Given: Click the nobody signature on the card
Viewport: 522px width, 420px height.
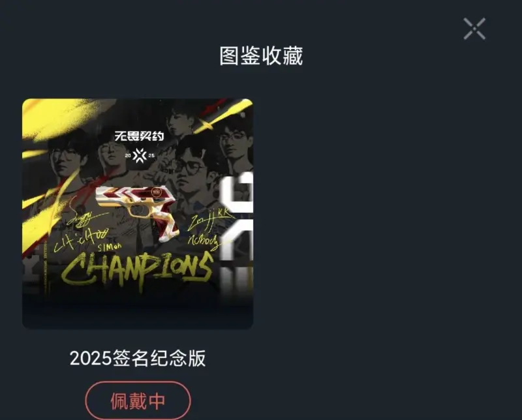Looking at the screenshot, I should [203, 240].
